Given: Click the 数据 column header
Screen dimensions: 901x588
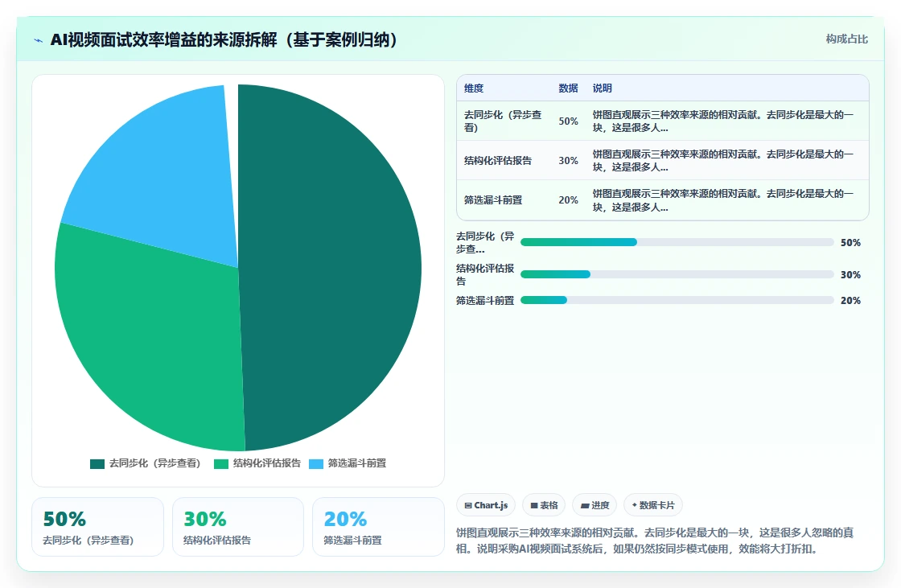Looking at the screenshot, I should (568, 88).
